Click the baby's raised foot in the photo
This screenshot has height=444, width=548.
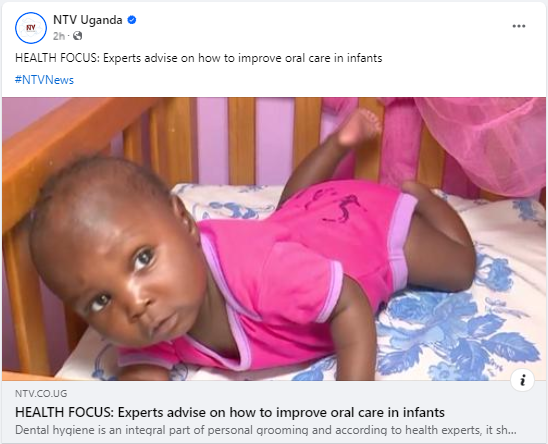358,128
